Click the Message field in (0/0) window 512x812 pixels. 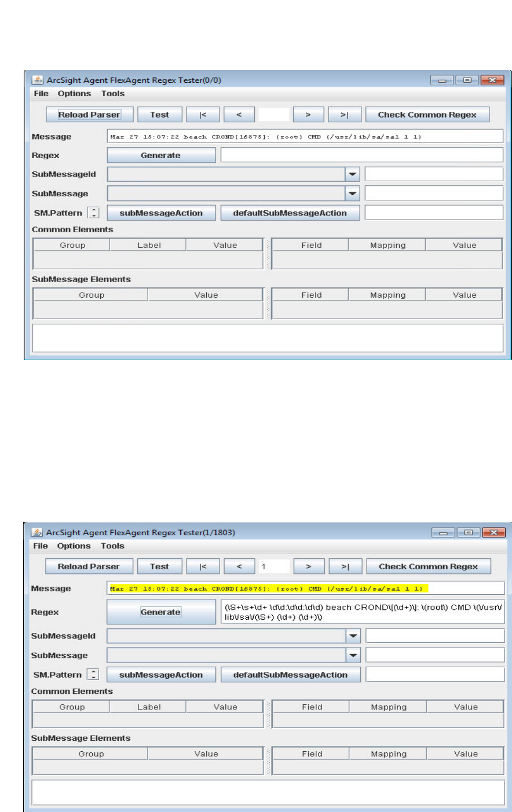tap(305, 137)
